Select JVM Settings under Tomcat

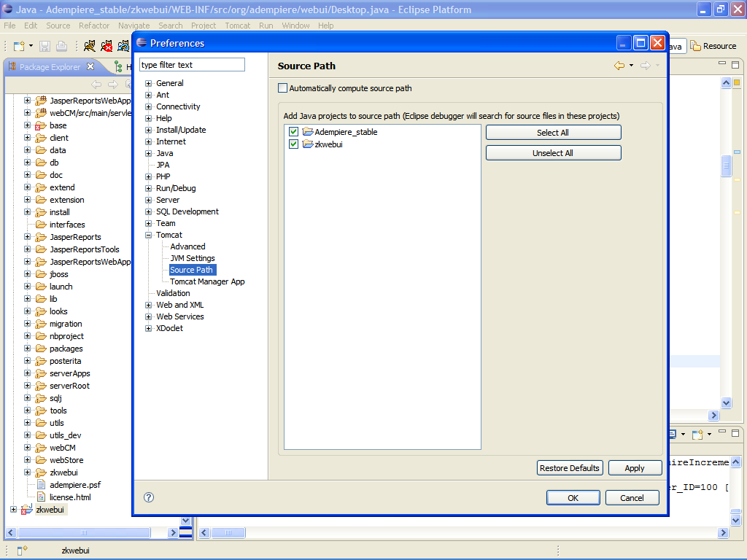193,258
